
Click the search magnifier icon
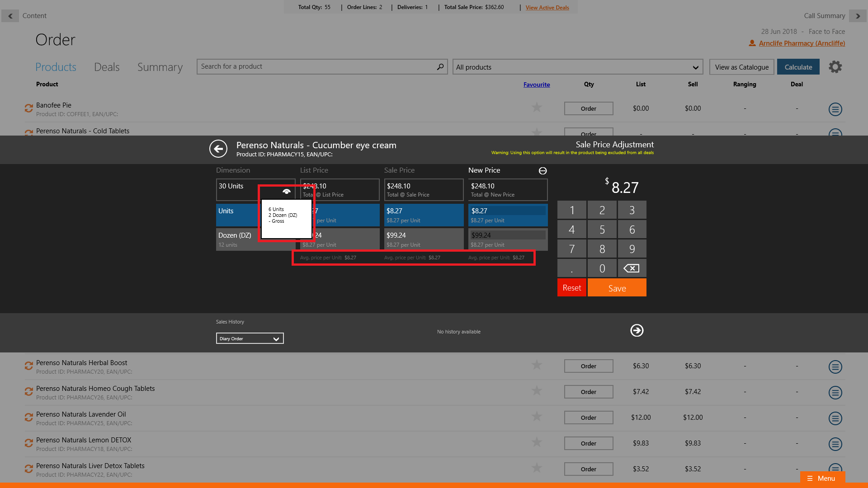(440, 67)
